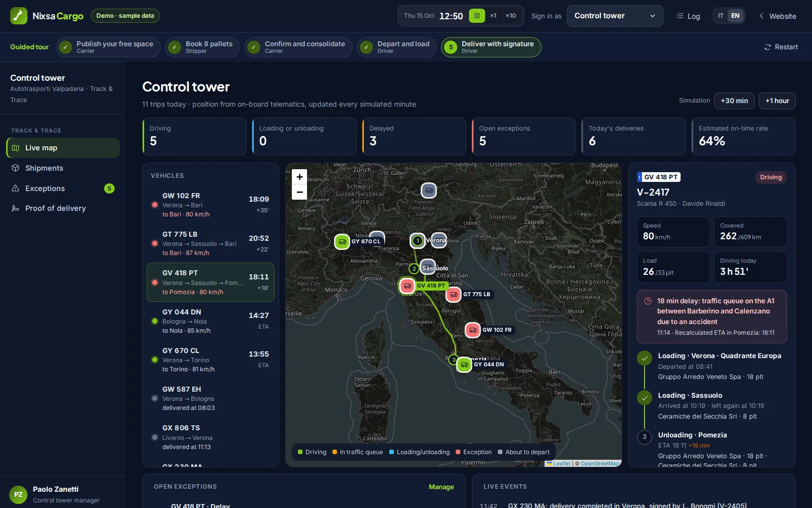Open Exceptions in sidebar

coord(63,188)
